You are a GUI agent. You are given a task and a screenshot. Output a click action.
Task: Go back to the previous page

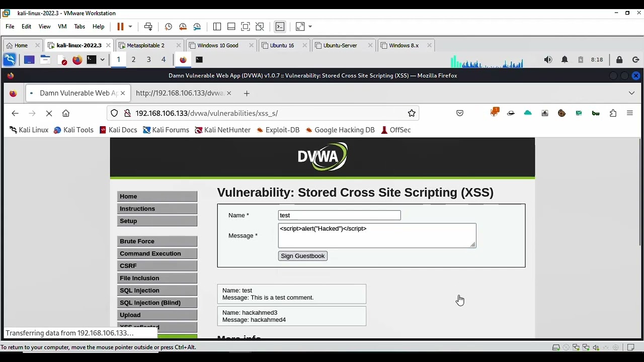15,113
